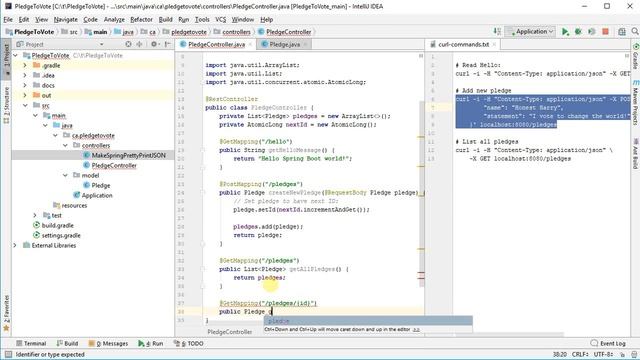Open Project panel settings gear
Screen dimensions: 640x360
click(154, 44)
